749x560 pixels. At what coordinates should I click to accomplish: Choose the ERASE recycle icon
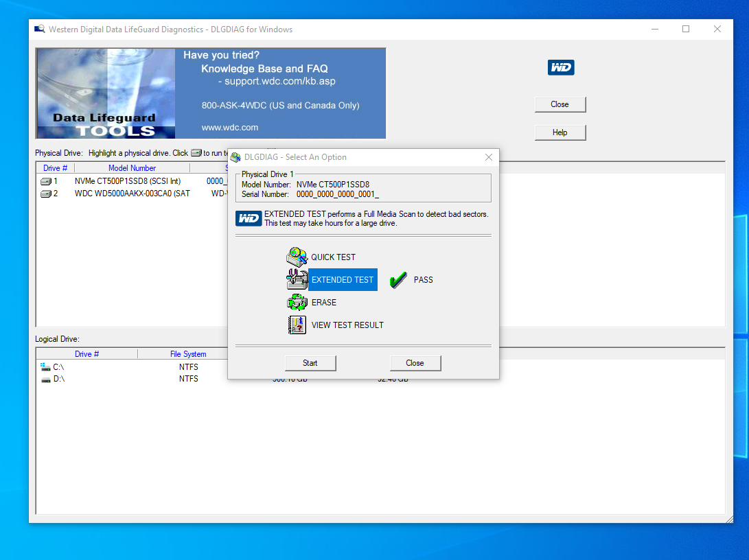[x=297, y=302]
